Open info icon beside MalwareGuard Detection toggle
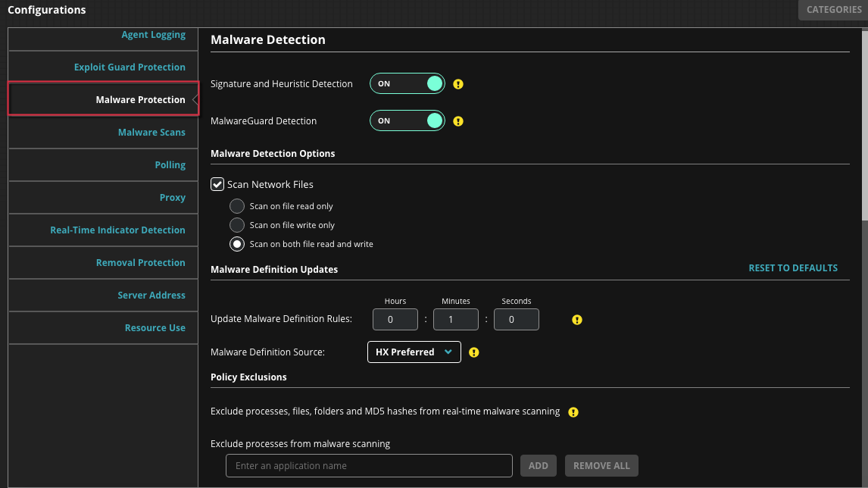Image resolution: width=868 pixels, height=488 pixels. point(457,121)
